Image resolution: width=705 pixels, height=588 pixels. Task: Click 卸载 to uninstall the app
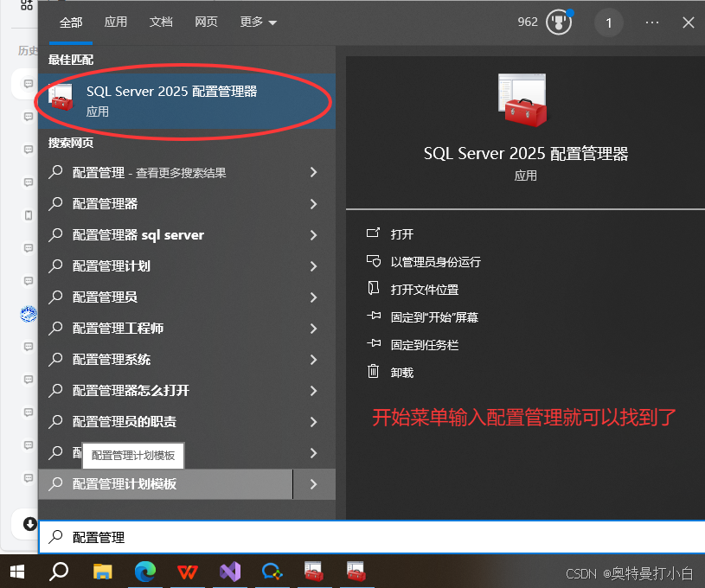coord(402,373)
